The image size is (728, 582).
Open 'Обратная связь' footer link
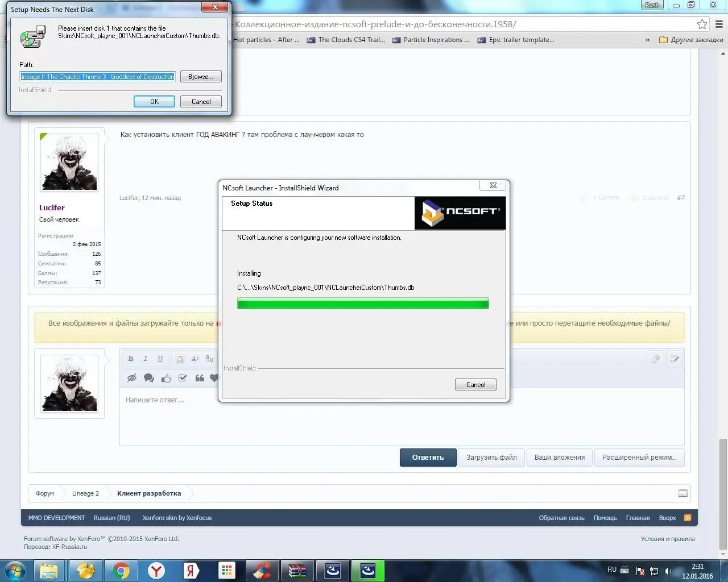tap(561, 518)
